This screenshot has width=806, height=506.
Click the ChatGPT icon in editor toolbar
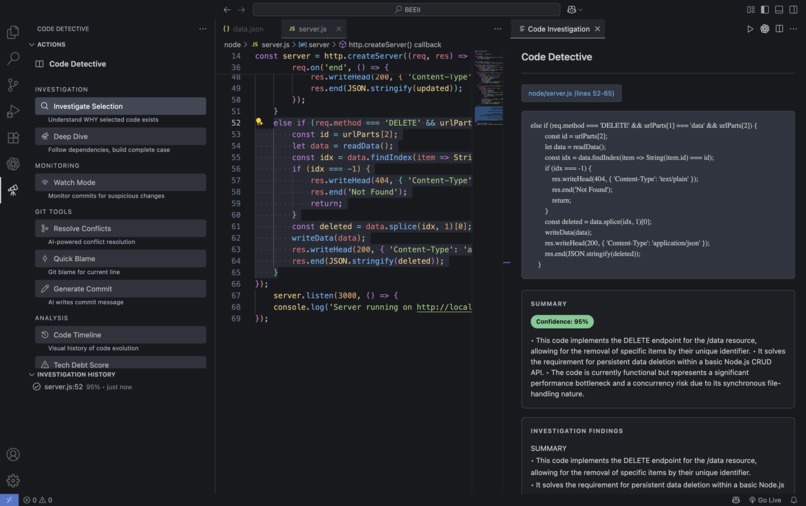click(x=765, y=29)
